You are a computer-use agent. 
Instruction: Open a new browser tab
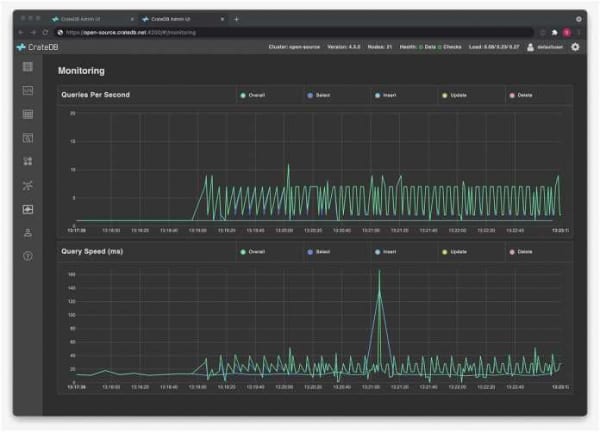(x=237, y=19)
